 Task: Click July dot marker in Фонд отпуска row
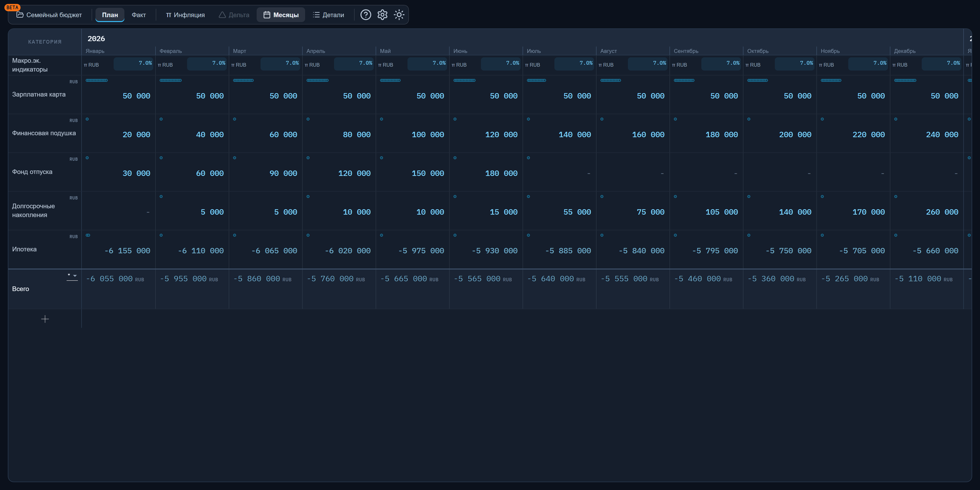pyautogui.click(x=528, y=158)
